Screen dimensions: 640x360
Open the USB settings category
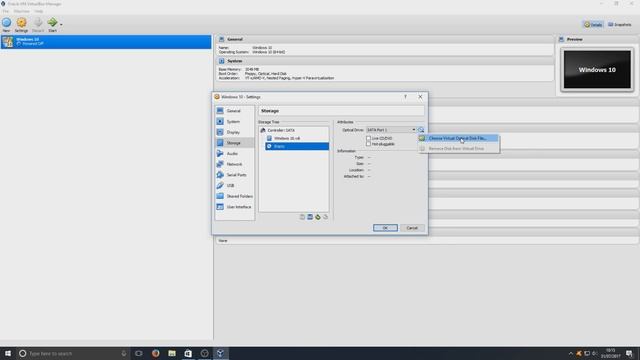234,185
